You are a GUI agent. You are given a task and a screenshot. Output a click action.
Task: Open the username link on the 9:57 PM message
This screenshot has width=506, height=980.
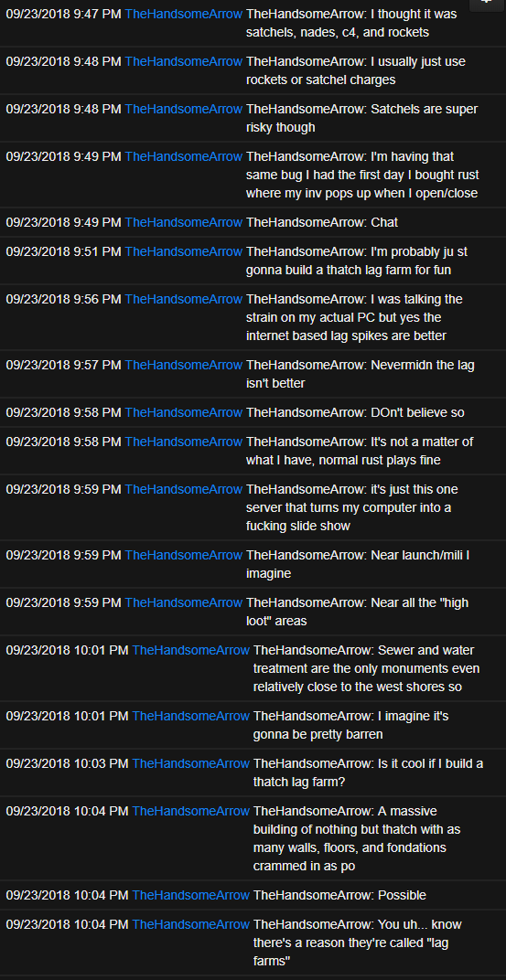183,365
